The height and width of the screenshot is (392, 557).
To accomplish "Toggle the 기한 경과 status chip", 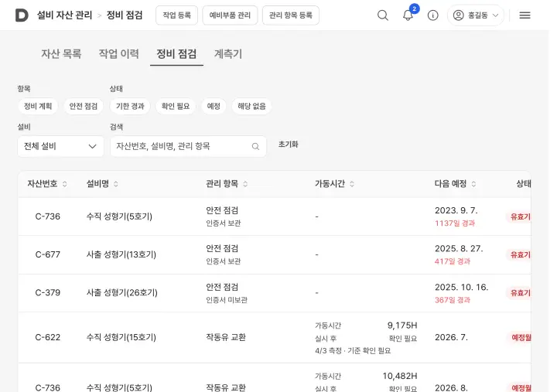I will click(x=130, y=106).
